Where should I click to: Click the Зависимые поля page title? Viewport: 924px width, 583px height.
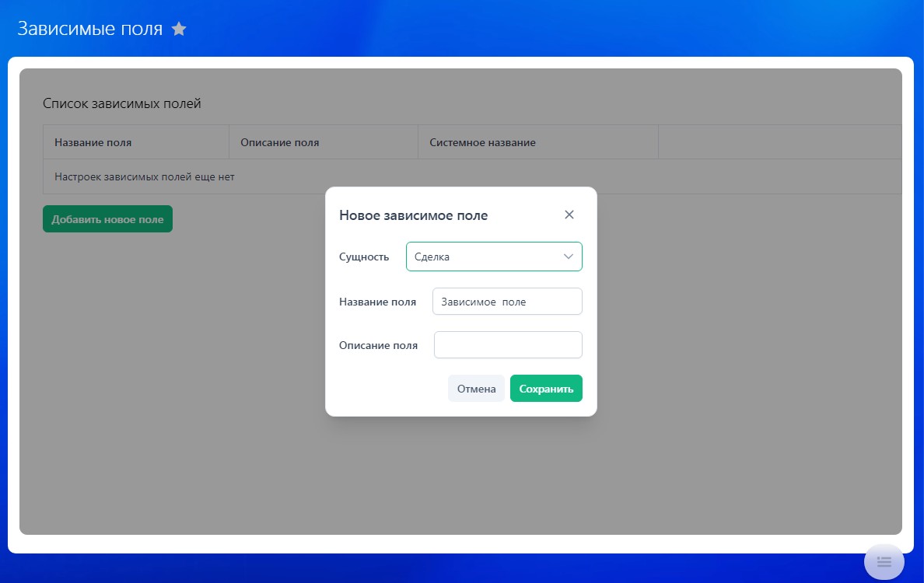tap(90, 30)
